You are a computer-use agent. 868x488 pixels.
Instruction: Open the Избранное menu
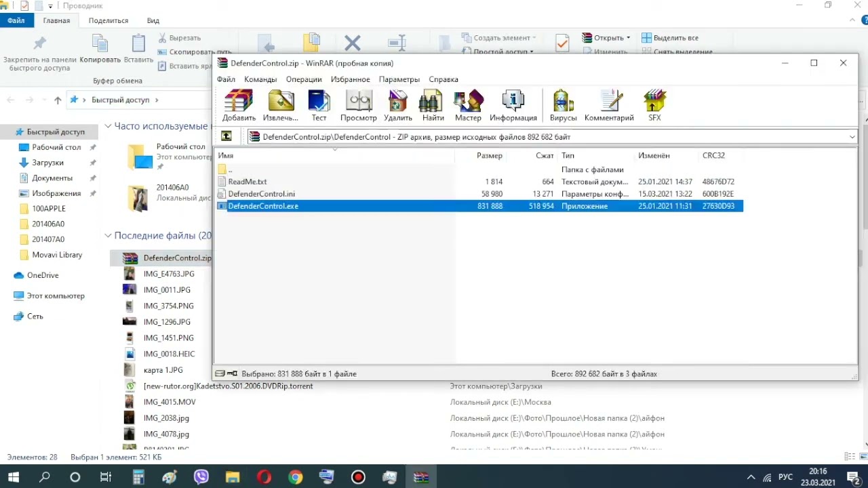(x=351, y=79)
